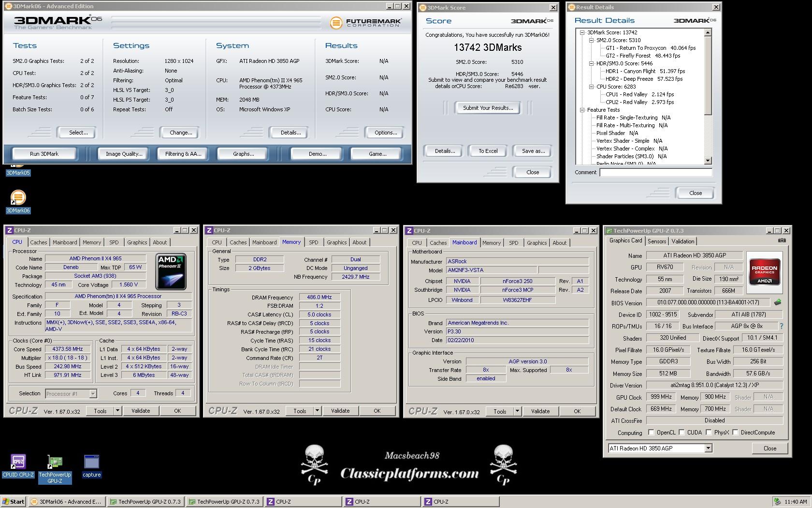Open graphics card selector dropdown in GPU-Z

(x=708, y=448)
